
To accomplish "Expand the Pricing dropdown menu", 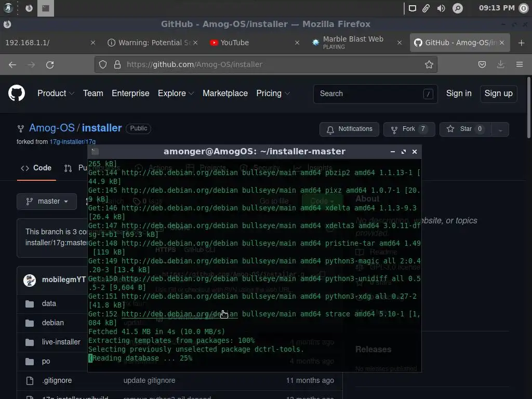I will 273,94.
